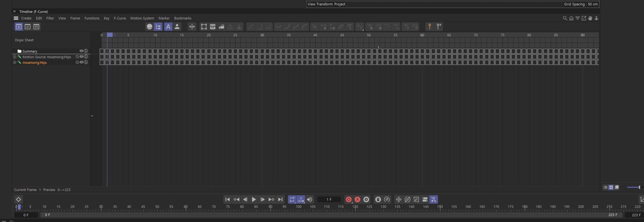
Task: Toggle sound playback speaker icon
Action: tap(309, 200)
